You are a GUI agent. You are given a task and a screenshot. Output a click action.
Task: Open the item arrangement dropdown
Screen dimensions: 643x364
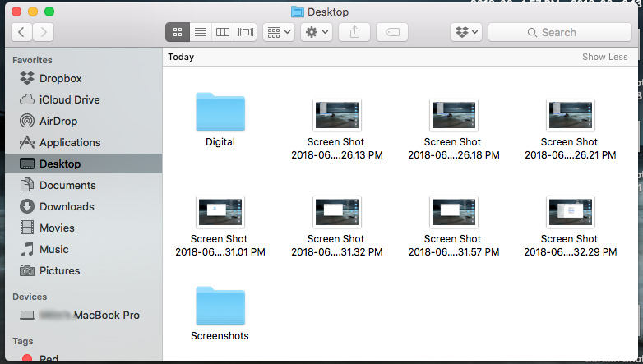coord(279,32)
